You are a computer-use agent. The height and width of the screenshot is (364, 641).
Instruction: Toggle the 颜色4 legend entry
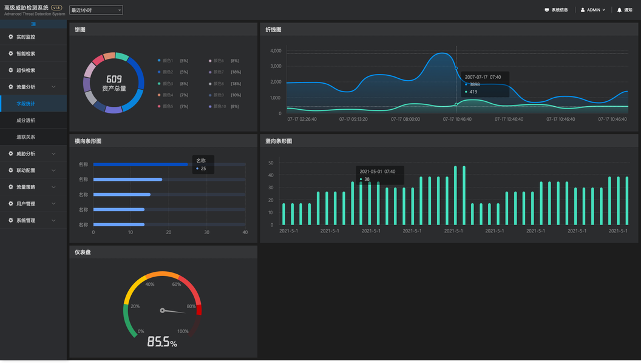pos(173,95)
